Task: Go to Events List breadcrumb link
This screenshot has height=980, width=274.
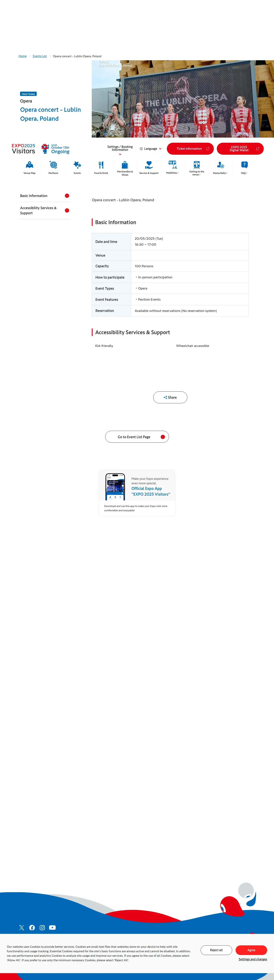Action: pos(39,56)
